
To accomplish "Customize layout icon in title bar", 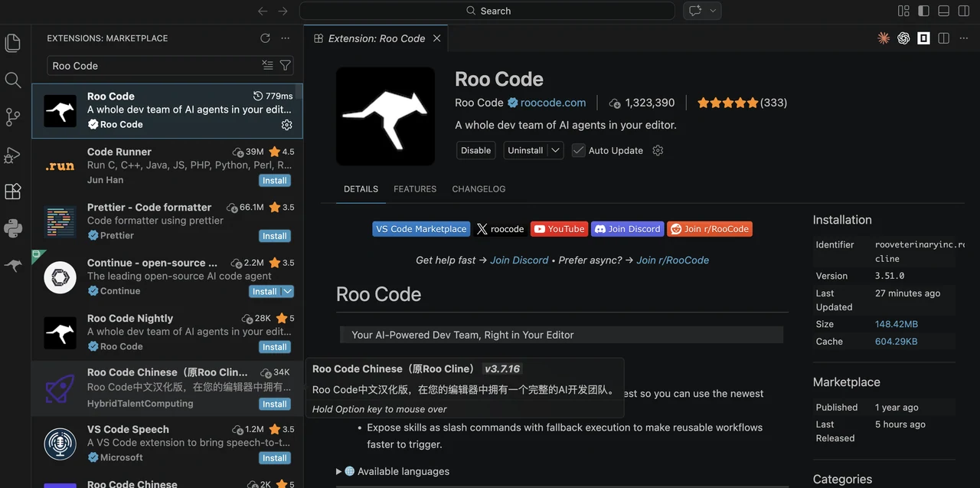I will click(x=903, y=11).
